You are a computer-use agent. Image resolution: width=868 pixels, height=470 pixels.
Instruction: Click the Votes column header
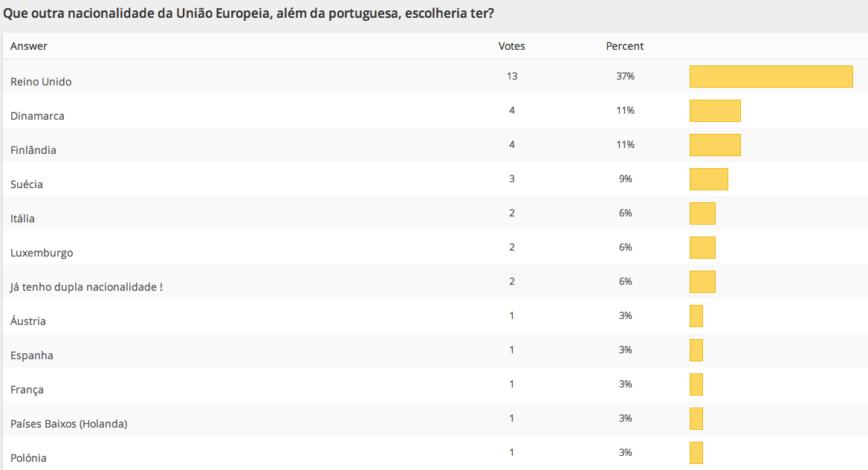(x=511, y=46)
